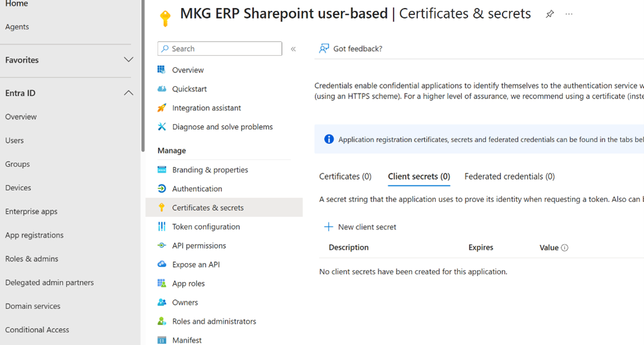Image resolution: width=644 pixels, height=345 pixels.
Task: Click the Value info icon
Action: (x=564, y=248)
